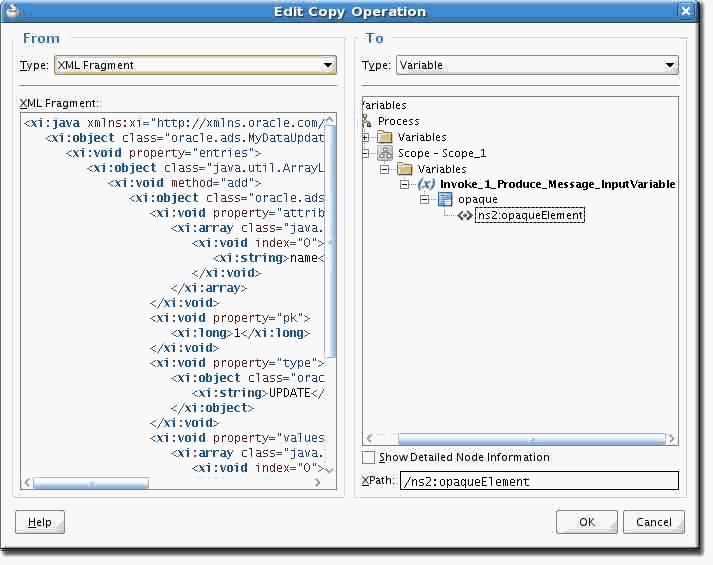The width and height of the screenshot is (713, 565).
Task: Select the opaque tree node
Action: pos(477,199)
